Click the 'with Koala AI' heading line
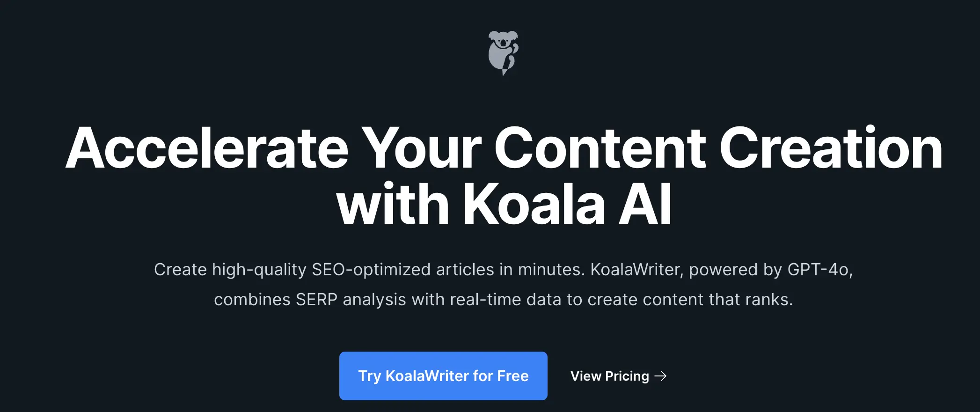 504,204
